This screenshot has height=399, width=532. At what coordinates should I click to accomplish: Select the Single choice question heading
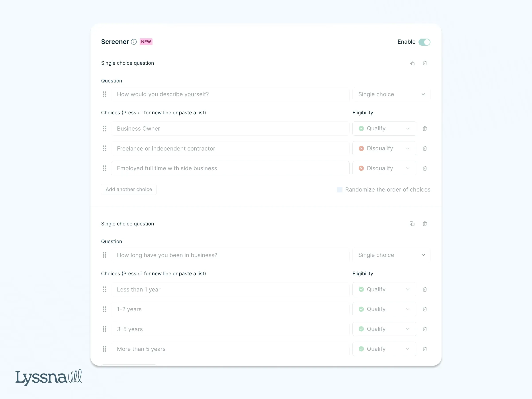(x=127, y=63)
